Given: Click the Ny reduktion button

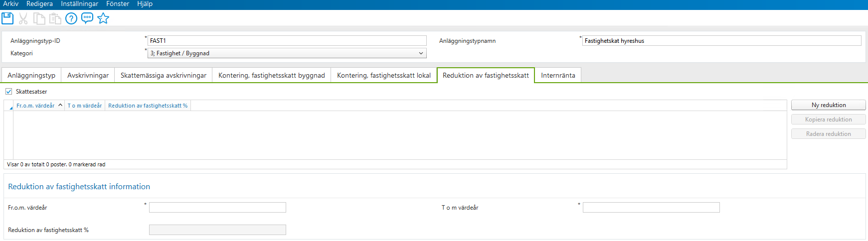Looking at the screenshot, I should click(x=829, y=105).
